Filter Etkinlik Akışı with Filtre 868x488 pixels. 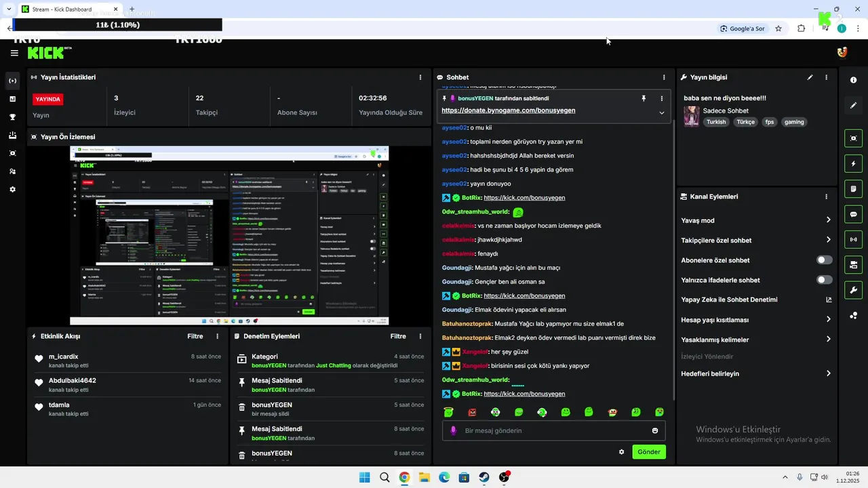pos(195,336)
